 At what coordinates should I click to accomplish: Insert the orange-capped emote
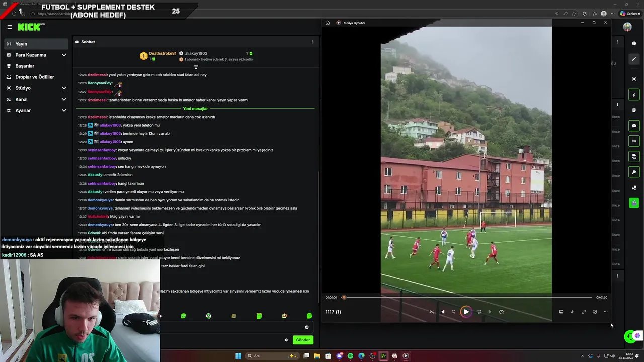click(284, 316)
